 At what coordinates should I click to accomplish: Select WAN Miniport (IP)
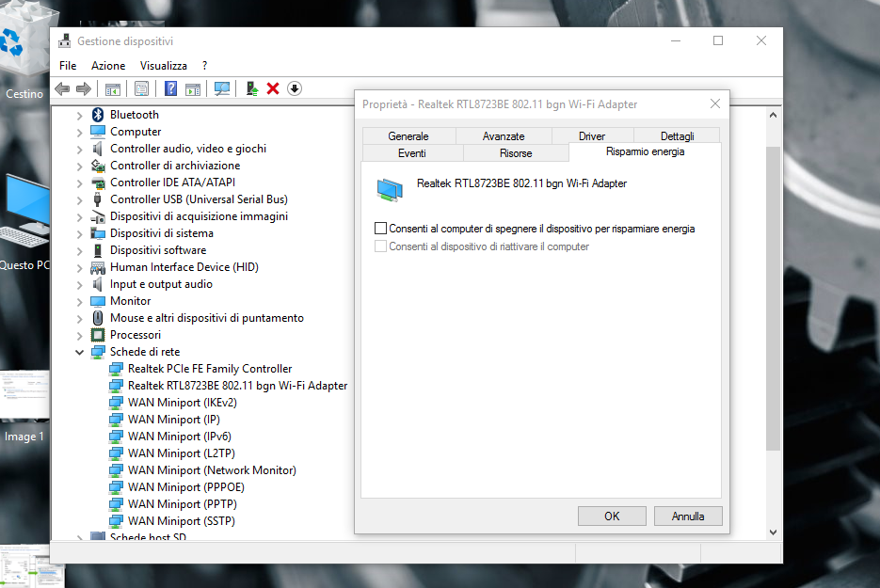[x=174, y=419]
